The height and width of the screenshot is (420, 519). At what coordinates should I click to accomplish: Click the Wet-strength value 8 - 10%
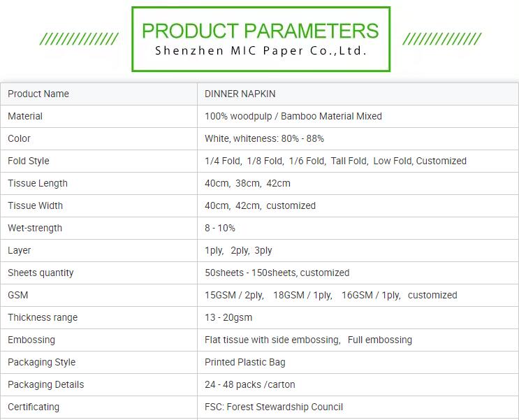click(220, 228)
